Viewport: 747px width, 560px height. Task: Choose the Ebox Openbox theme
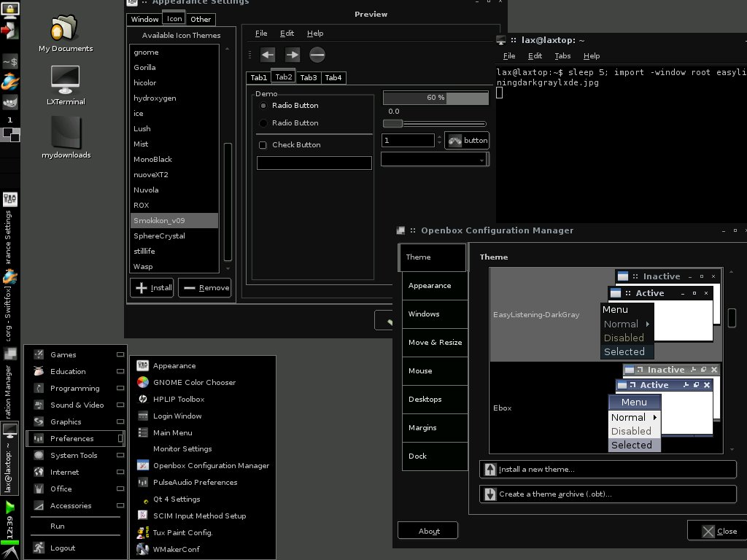[x=606, y=408]
